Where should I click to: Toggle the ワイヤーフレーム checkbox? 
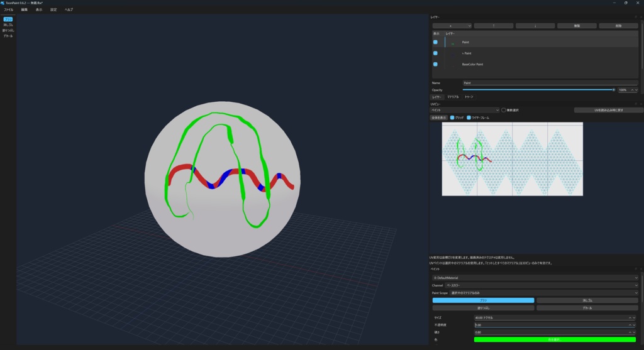coord(469,118)
